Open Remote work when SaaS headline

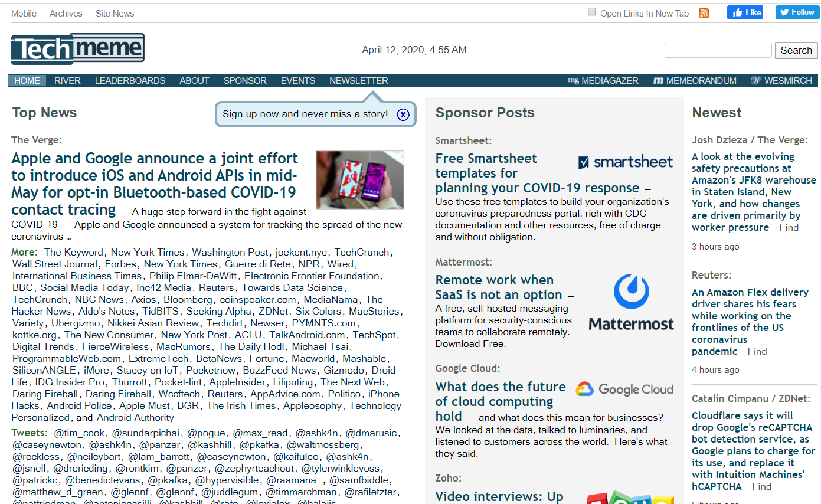tap(499, 287)
